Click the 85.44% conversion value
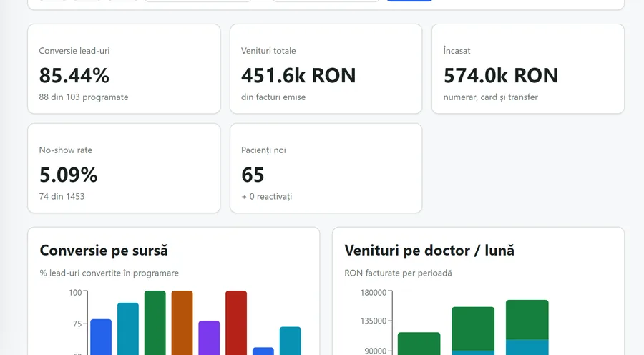The width and height of the screenshot is (644, 355). coord(74,76)
